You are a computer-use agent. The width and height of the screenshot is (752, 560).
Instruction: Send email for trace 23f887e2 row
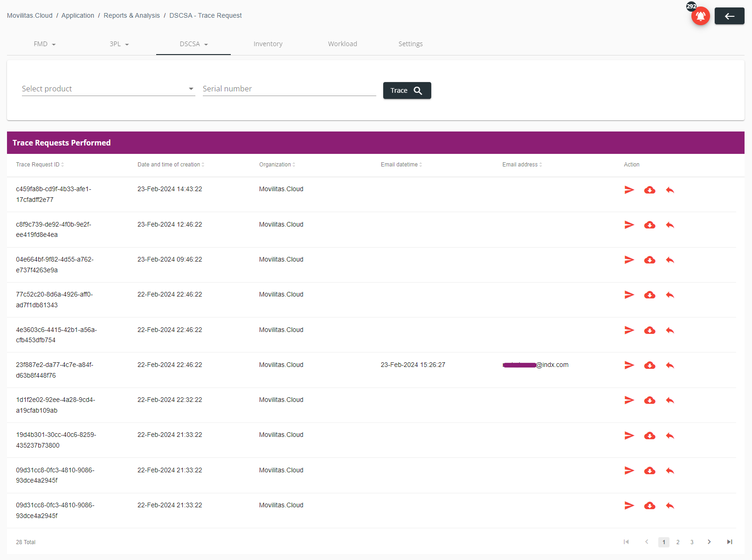[x=629, y=365]
